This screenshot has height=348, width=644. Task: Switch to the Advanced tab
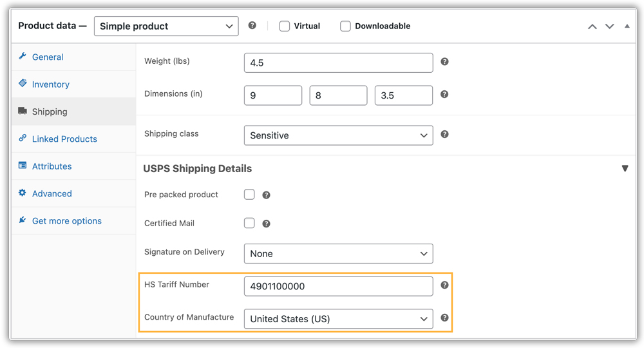73,193
